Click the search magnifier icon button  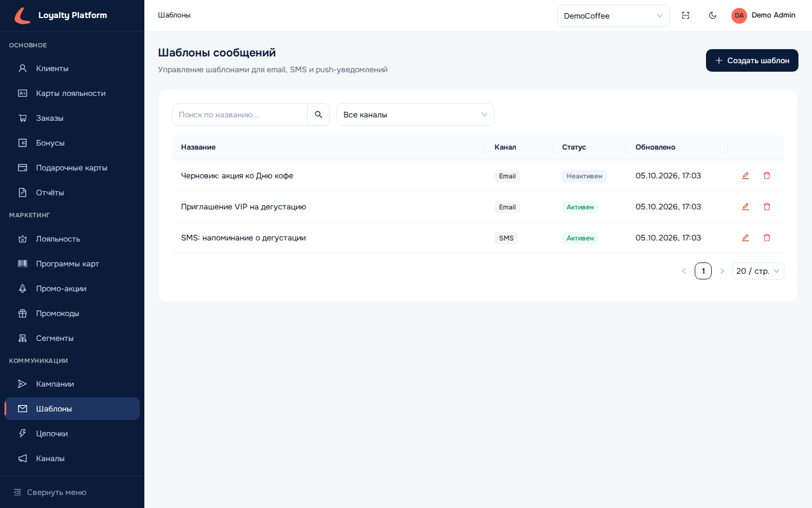coord(319,115)
